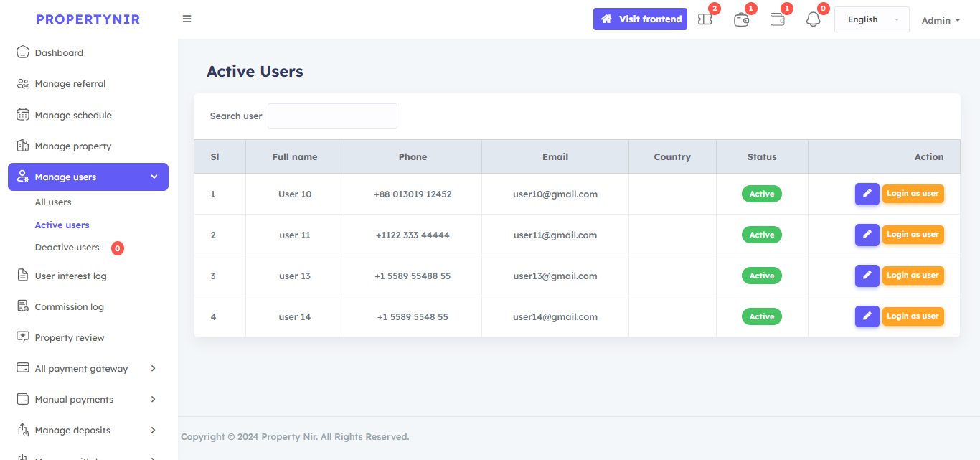Screen dimensions: 980x460
Task: Click Login as user for user 13
Action: pos(913,276)
